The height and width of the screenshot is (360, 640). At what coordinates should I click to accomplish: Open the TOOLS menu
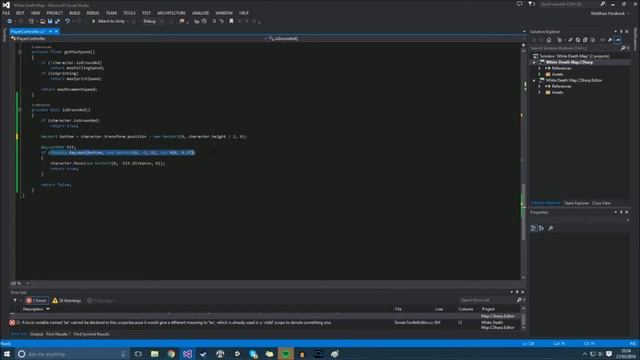(x=129, y=13)
